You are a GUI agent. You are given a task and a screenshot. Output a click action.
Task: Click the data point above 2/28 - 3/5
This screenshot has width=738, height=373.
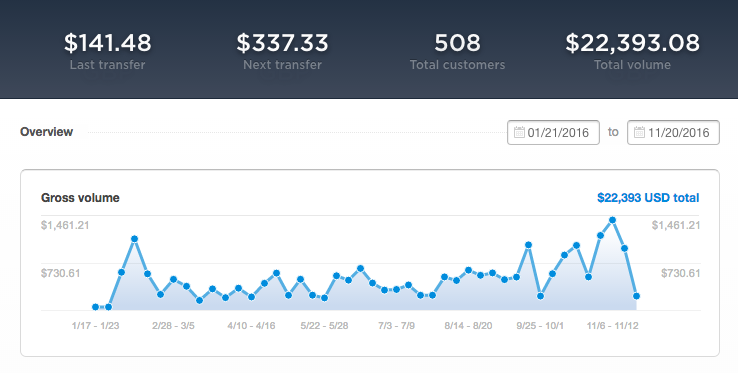pyautogui.click(x=173, y=279)
